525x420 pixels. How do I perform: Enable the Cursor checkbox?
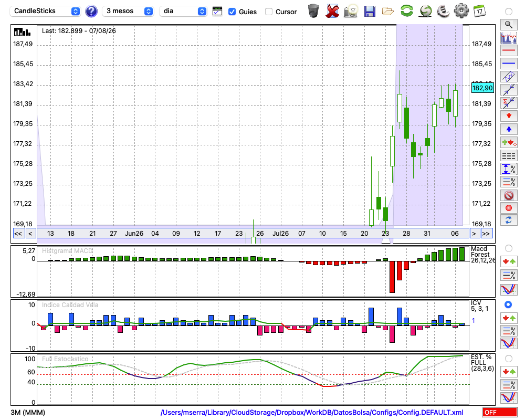(268, 12)
